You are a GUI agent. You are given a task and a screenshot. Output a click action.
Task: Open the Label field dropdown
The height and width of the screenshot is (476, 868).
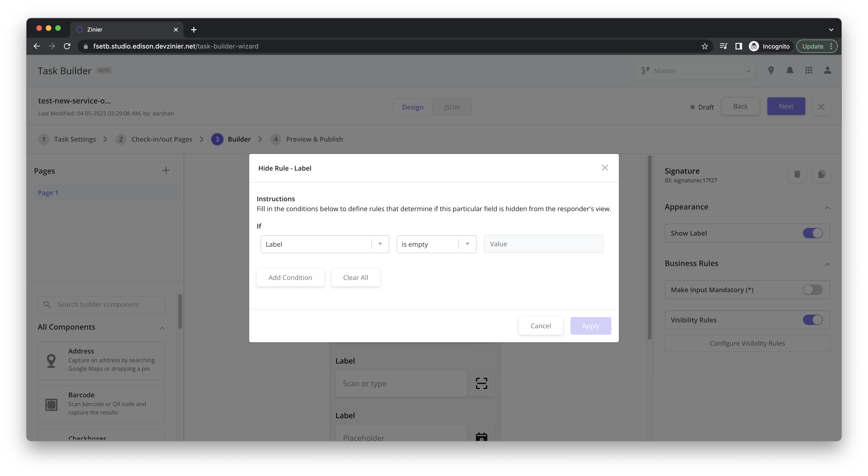coord(324,244)
